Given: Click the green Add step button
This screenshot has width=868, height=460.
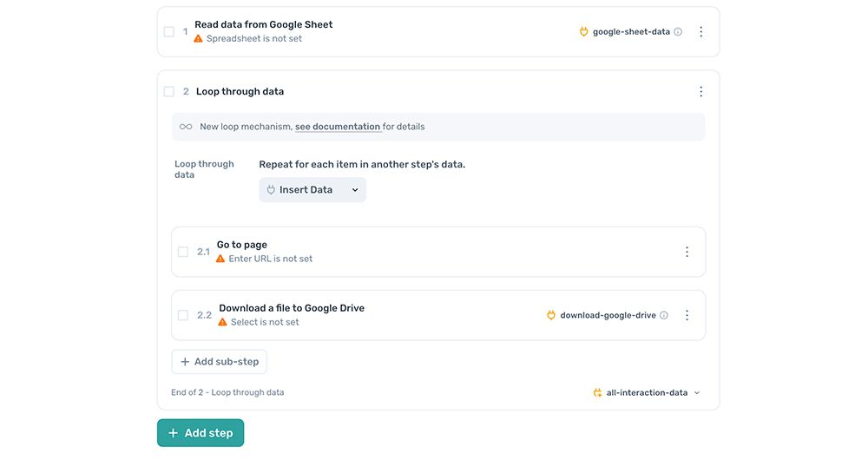Looking at the screenshot, I should coord(201,433).
